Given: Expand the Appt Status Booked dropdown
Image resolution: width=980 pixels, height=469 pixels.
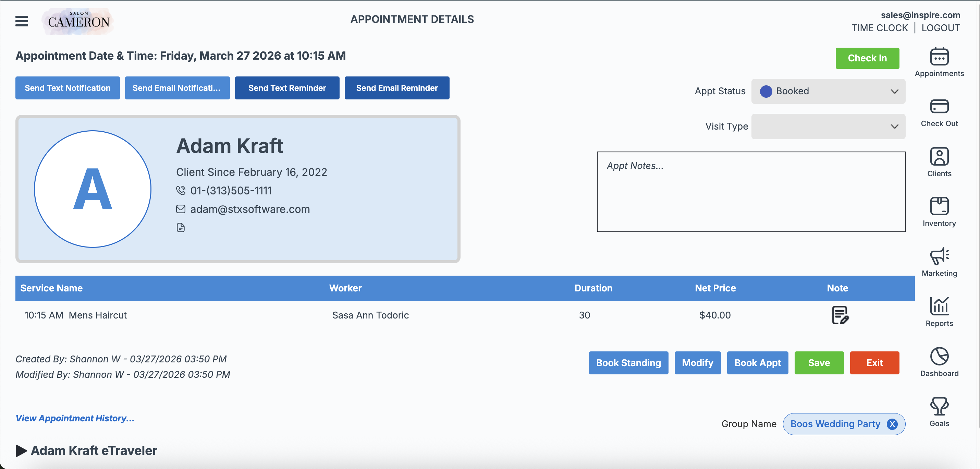Looking at the screenshot, I should click(x=828, y=91).
